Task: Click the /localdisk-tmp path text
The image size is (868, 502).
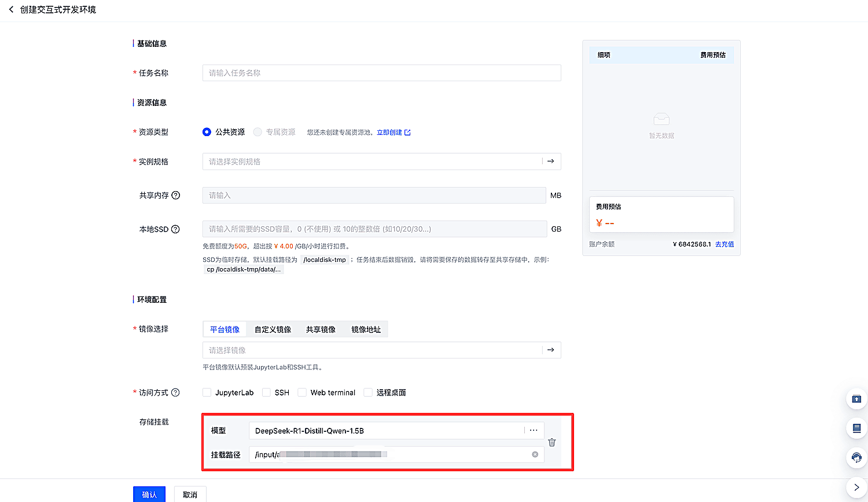Action: pos(325,260)
